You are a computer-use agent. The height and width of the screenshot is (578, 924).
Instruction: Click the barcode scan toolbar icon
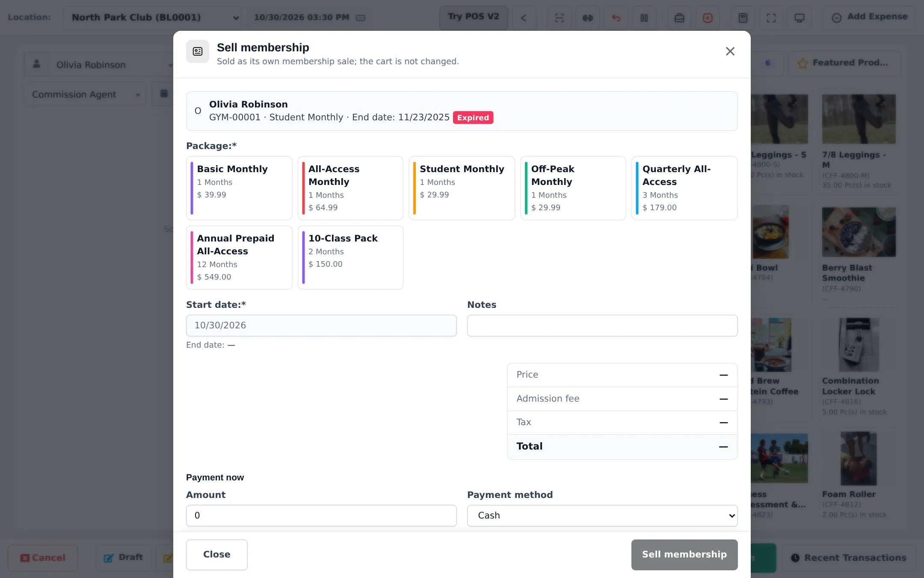point(560,18)
